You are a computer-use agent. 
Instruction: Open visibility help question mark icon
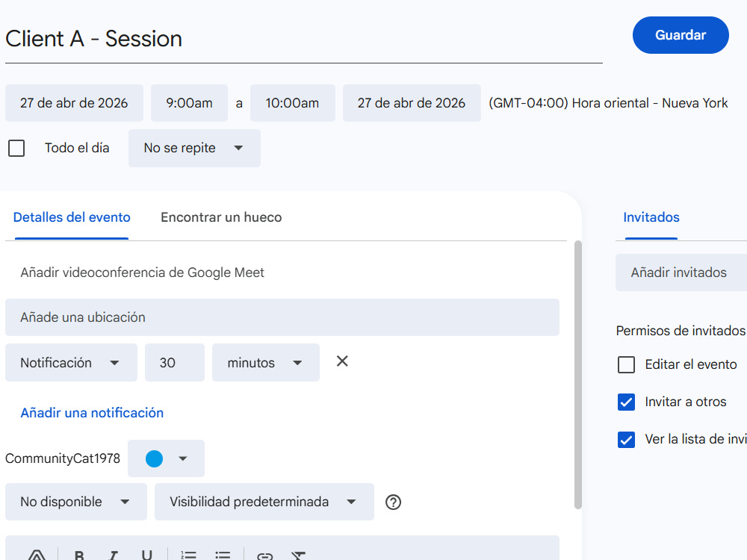[393, 502]
